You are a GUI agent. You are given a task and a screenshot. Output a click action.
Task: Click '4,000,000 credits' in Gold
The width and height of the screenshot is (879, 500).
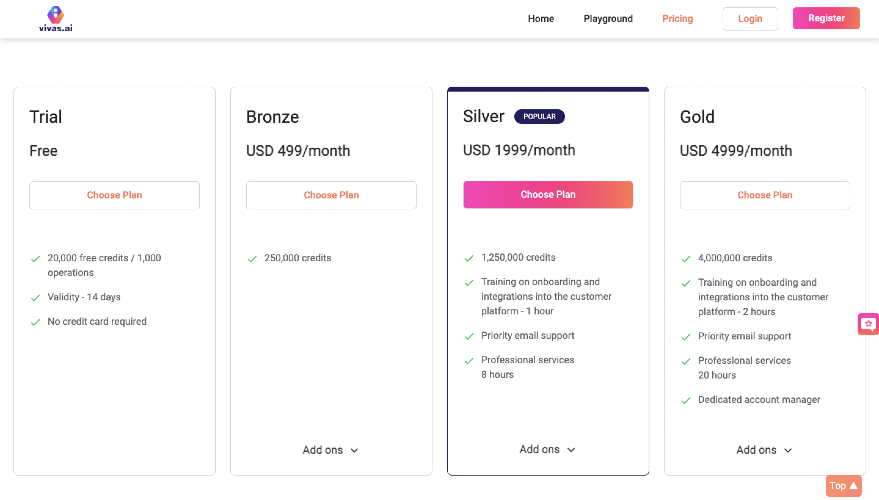735,258
